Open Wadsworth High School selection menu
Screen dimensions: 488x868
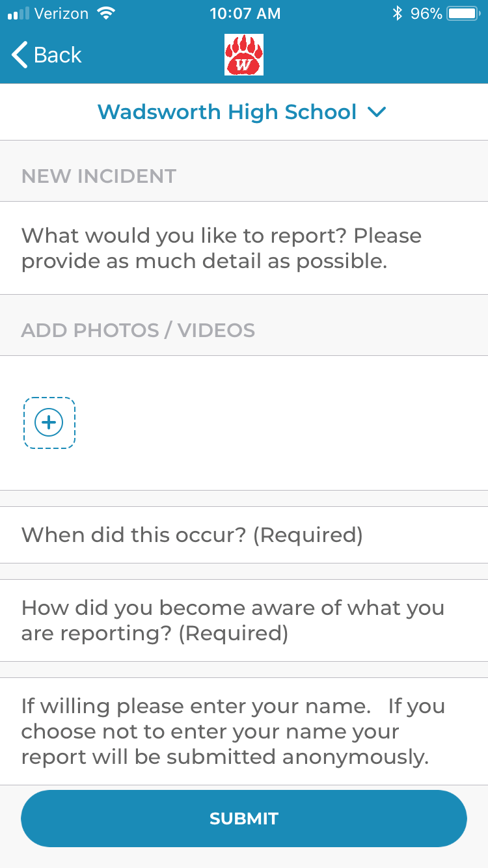pyautogui.click(x=227, y=112)
